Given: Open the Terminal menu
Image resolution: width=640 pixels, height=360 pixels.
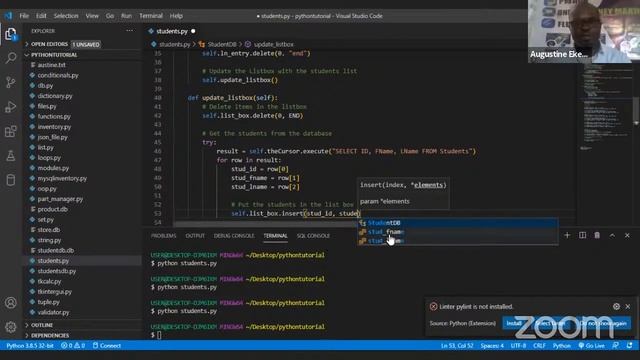Looking at the screenshot, I should tap(151, 16).
